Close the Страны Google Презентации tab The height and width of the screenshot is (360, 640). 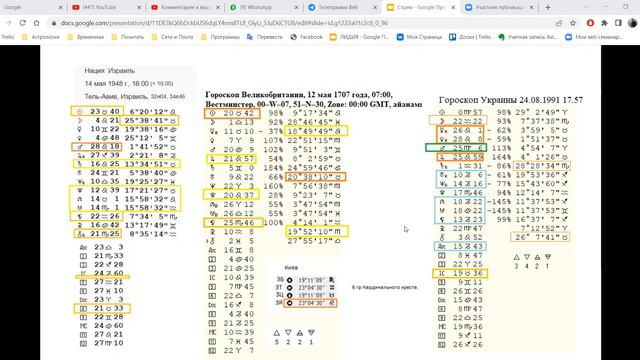click(x=453, y=7)
